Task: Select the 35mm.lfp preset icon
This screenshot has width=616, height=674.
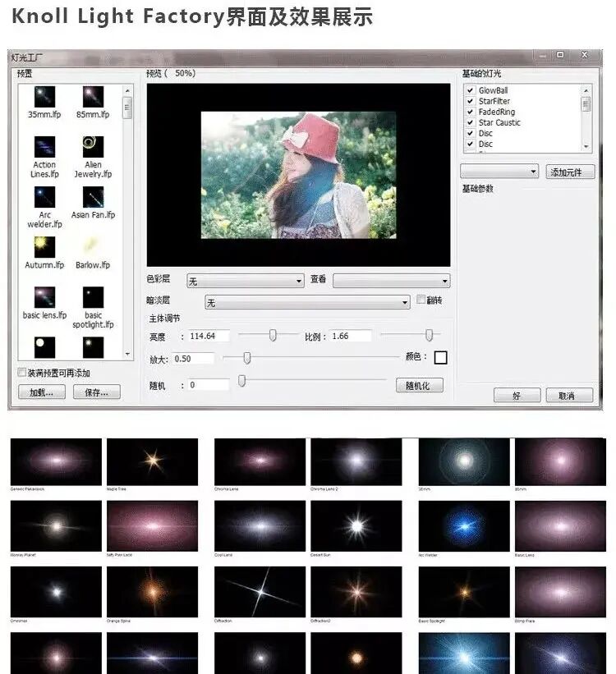Action: click(44, 96)
